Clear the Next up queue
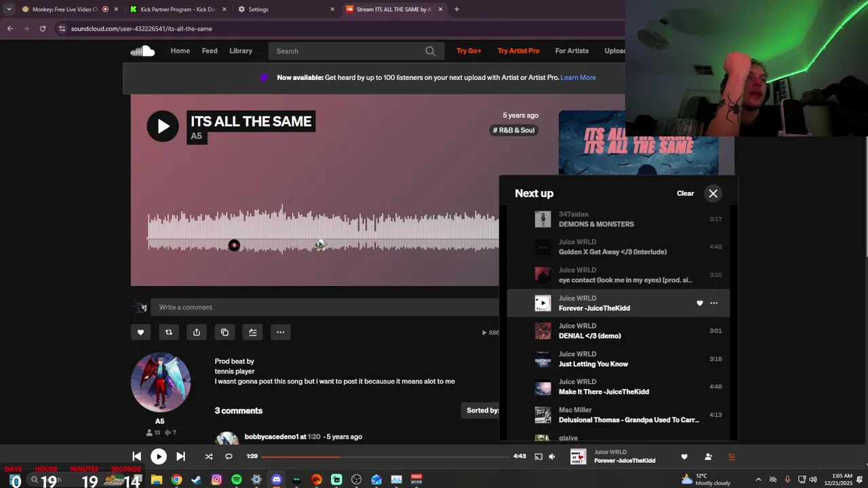 (x=685, y=194)
